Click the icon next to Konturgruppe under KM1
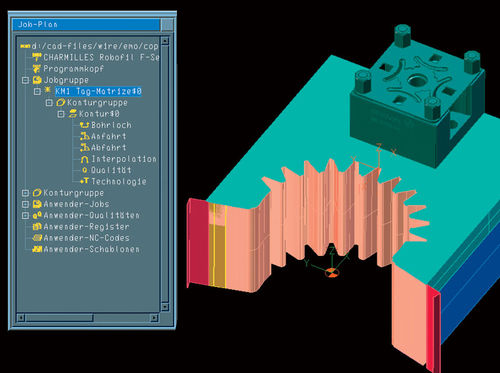Screen dimensions: 500x373 pos(61,102)
